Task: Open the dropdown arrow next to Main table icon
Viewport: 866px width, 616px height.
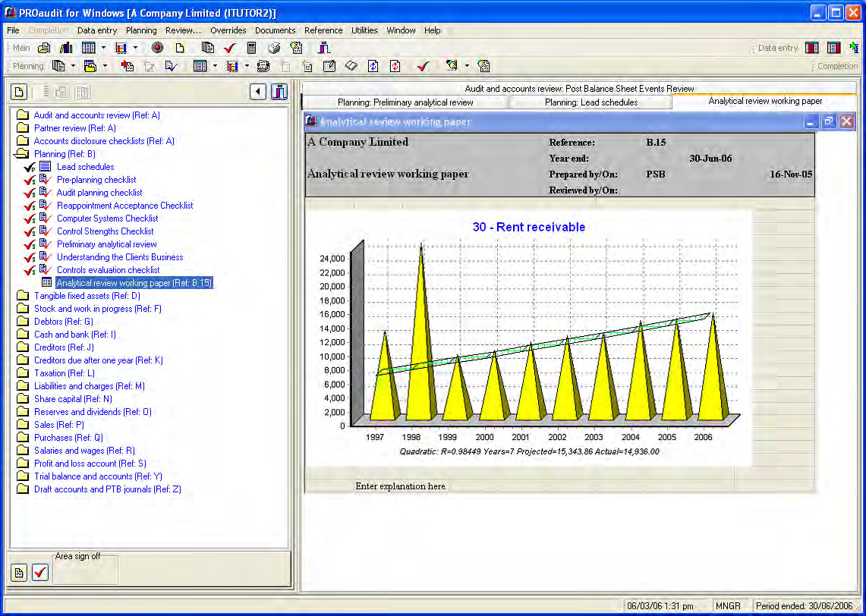Action: [103, 48]
